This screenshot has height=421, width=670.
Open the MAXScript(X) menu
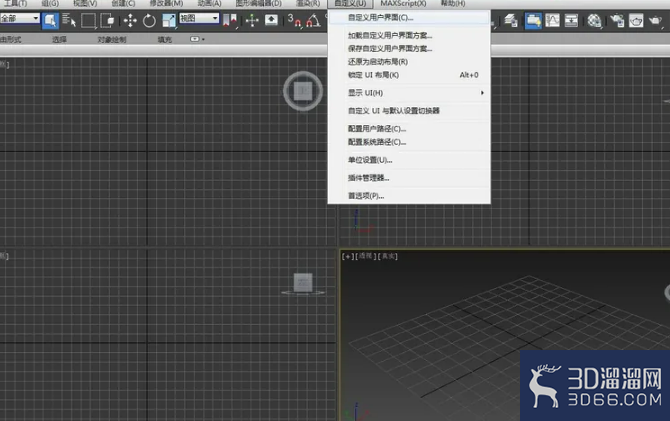pyautogui.click(x=403, y=3)
